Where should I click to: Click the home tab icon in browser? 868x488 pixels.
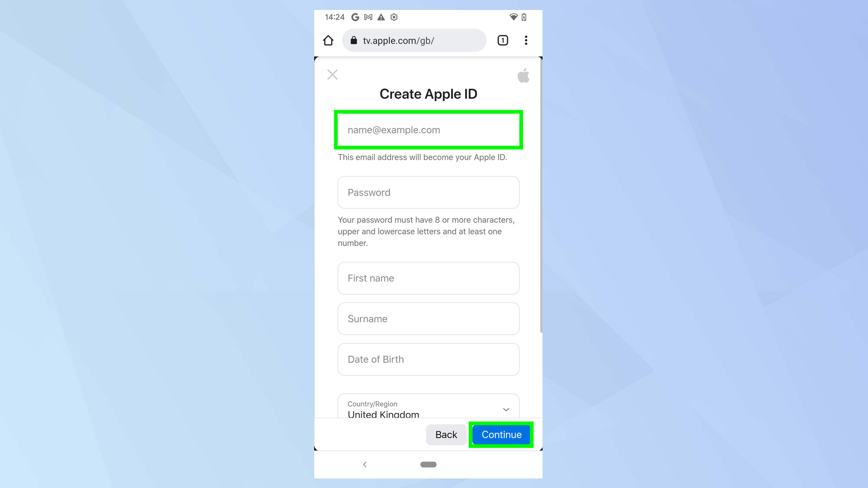tap(328, 40)
